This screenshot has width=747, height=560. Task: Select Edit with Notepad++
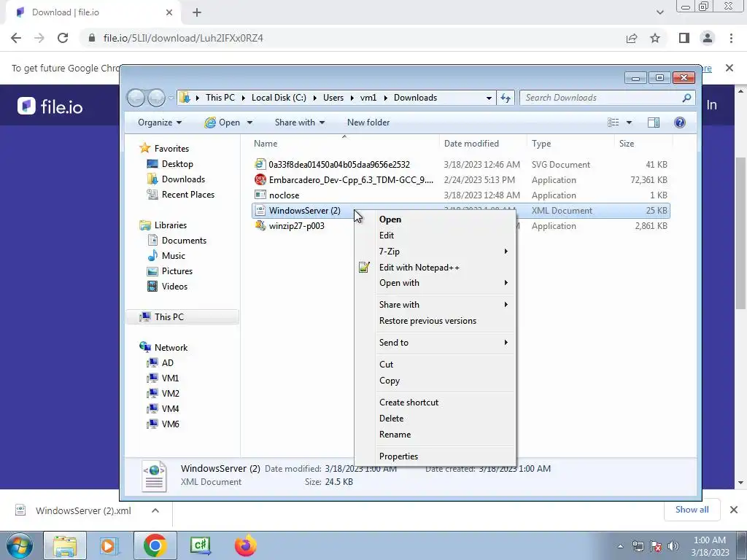[x=419, y=267]
